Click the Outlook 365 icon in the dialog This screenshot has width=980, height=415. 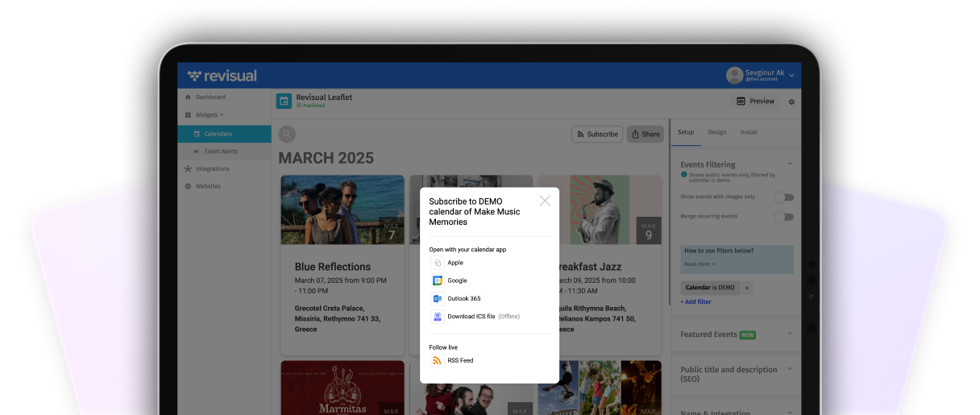437,299
